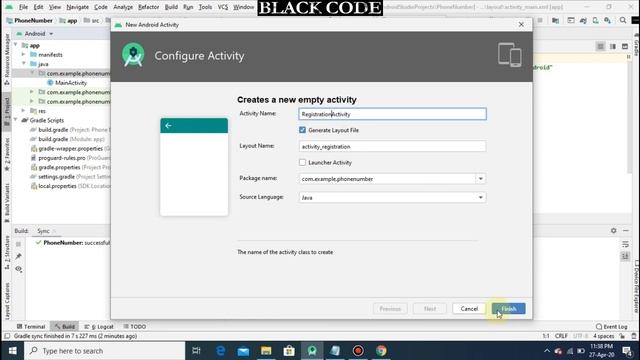The image size is (640, 360).
Task: Open the Favorites side panel
Action: (x=7, y=155)
